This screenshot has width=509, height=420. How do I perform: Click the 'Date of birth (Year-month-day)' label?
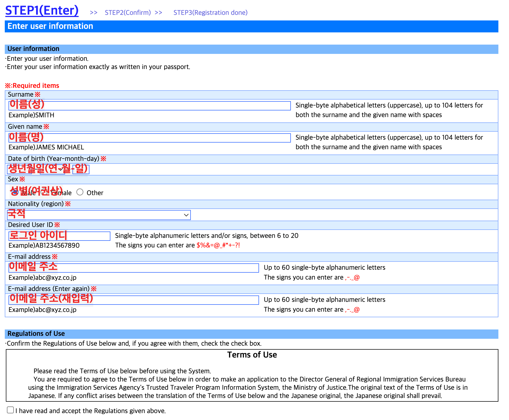(x=54, y=159)
